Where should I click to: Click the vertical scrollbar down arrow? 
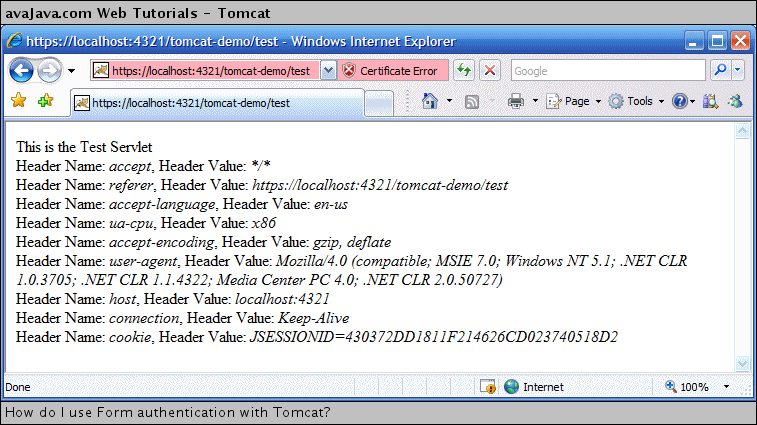coord(742,363)
